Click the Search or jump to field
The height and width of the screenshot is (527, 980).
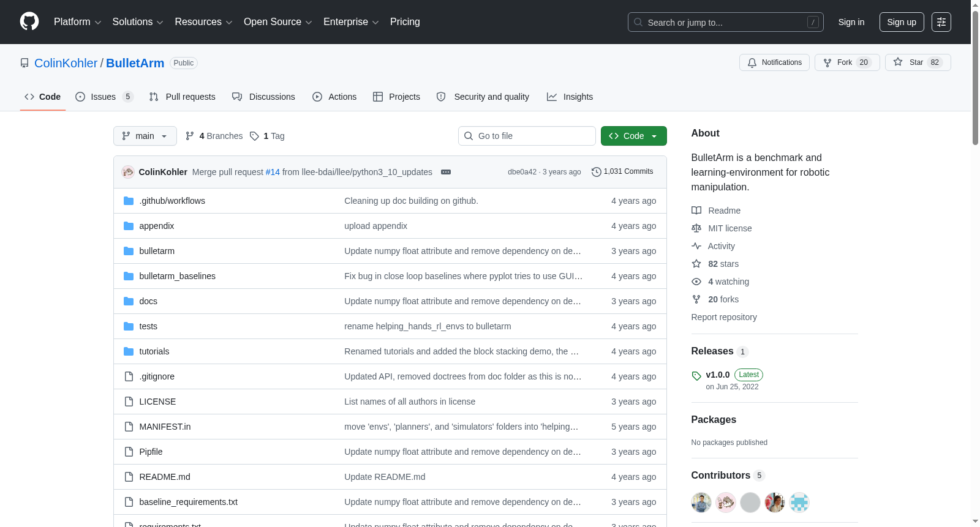point(726,22)
